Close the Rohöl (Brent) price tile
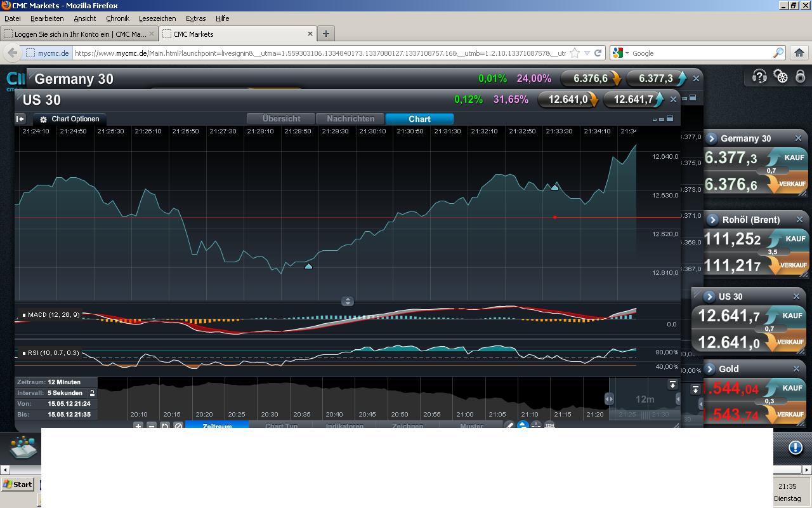Screen dimensions: 812x508 click(799, 220)
